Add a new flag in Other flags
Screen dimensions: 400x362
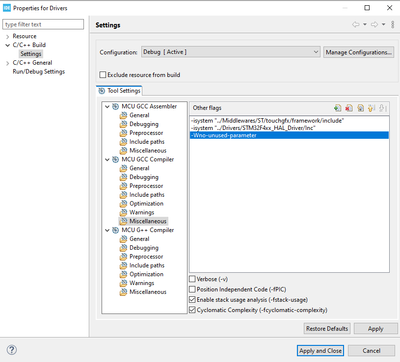[337, 108]
